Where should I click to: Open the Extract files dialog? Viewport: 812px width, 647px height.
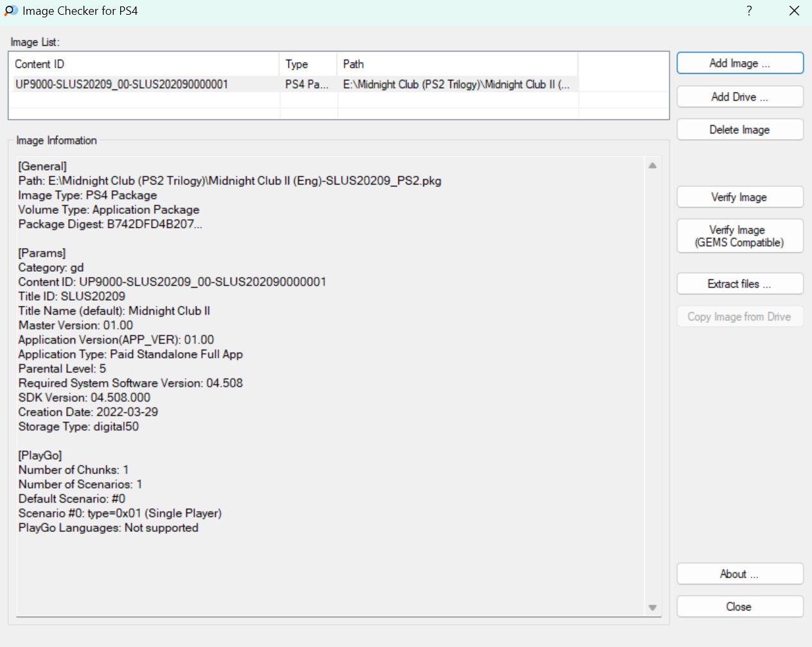tap(739, 284)
